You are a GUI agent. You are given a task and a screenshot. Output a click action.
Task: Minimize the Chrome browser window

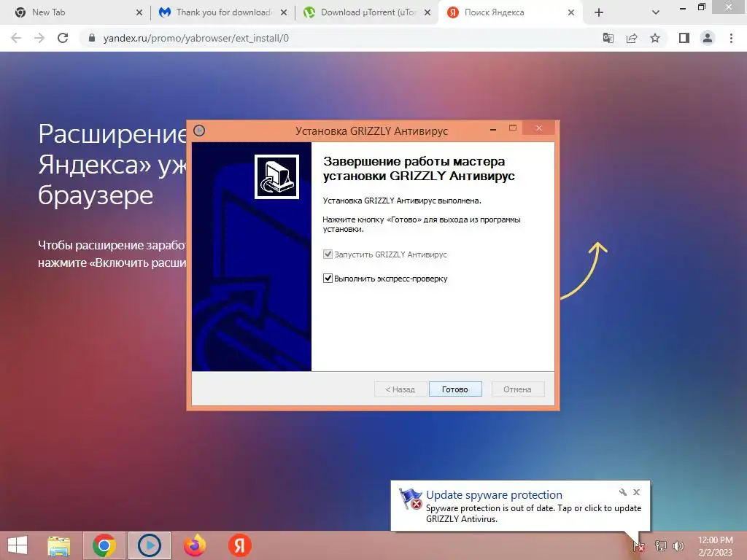683,8
